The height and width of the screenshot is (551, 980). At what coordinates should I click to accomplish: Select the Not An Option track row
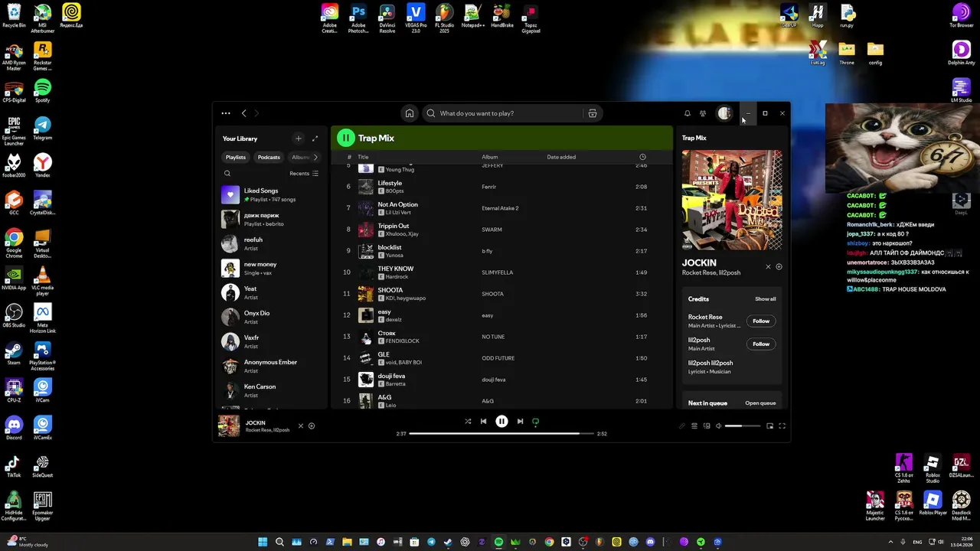(501, 208)
